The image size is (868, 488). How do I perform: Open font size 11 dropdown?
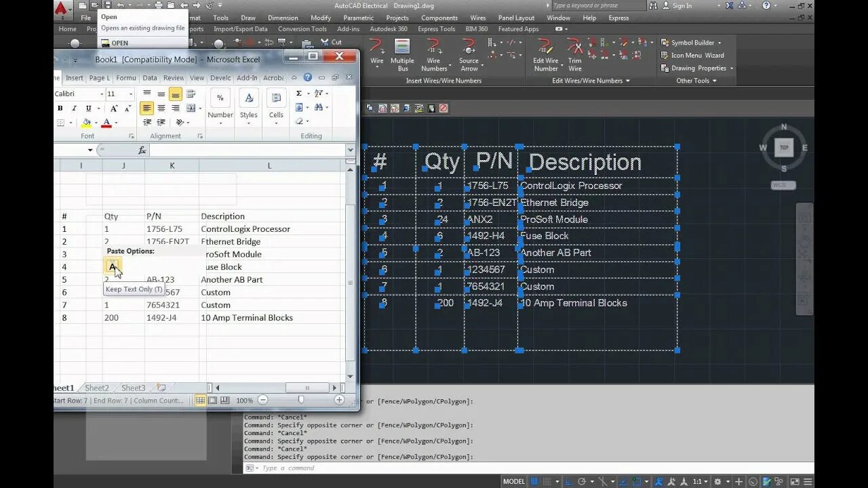pos(131,94)
